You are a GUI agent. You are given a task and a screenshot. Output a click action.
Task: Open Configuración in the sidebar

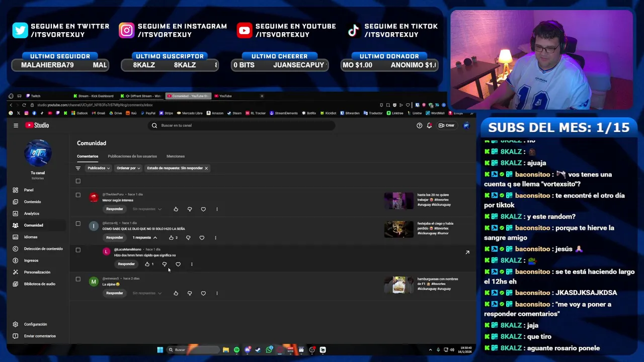click(x=38, y=324)
